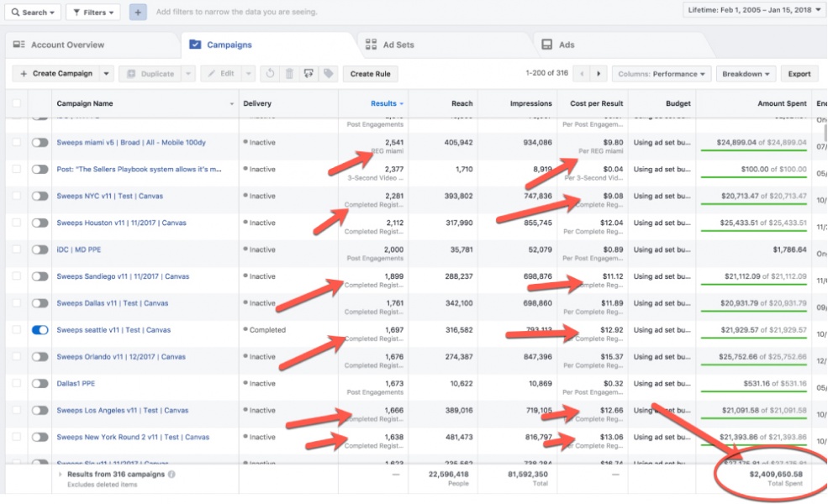Viewport: 828px width, 504px height.
Task: Toggle the Sweeps miami v5 campaign switch
Action: [40, 143]
